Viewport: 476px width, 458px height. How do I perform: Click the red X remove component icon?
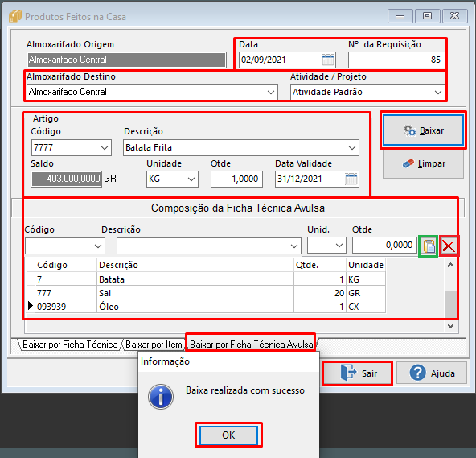[x=449, y=246]
